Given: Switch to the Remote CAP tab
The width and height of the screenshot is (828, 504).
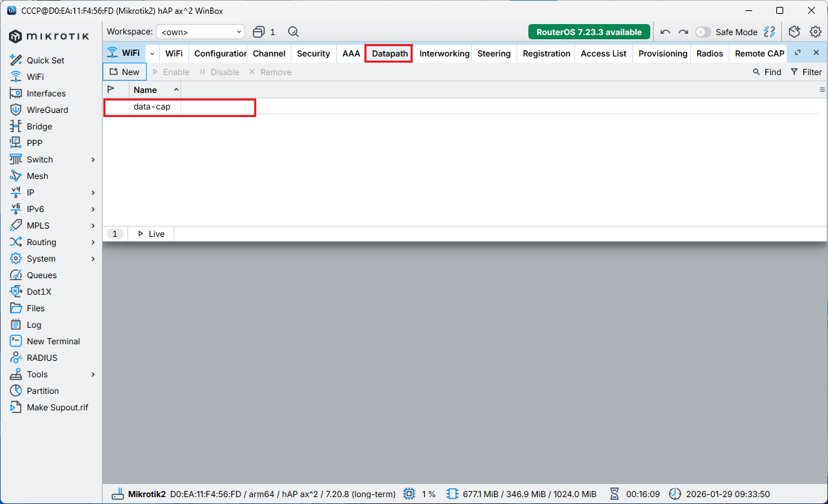Looking at the screenshot, I should [759, 53].
